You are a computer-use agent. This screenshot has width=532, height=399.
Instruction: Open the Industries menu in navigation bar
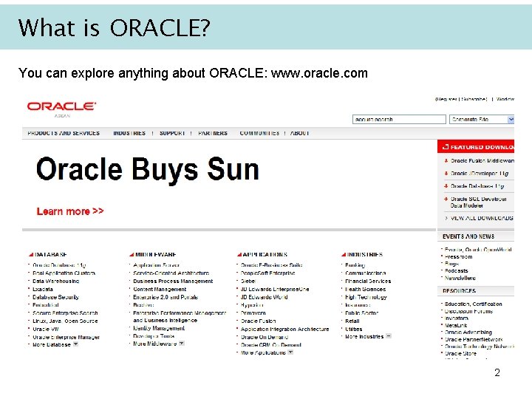[x=129, y=133]
